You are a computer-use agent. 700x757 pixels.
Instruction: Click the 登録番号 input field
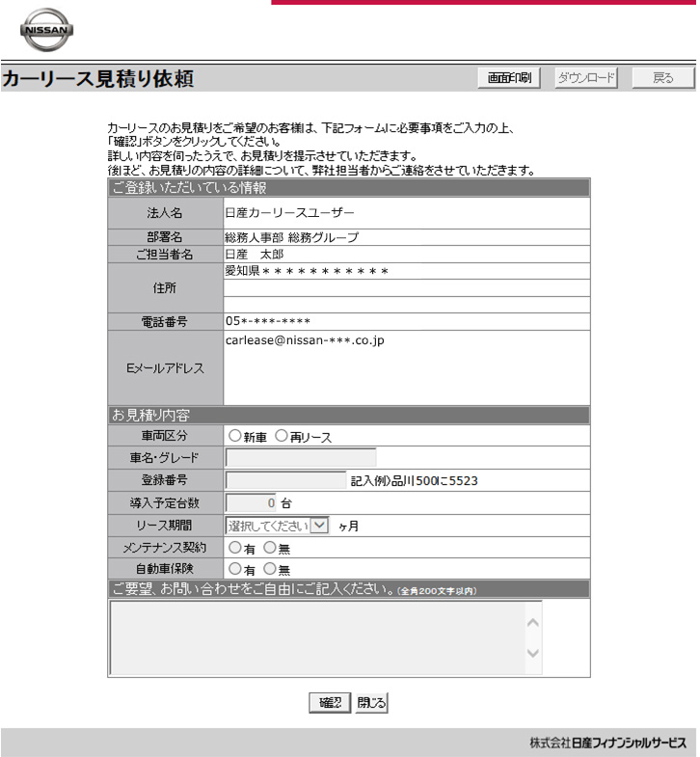pos(285,480)
